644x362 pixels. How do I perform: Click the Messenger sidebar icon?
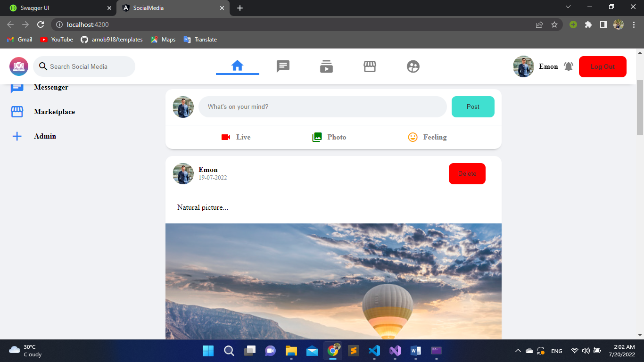coord(17,87)
